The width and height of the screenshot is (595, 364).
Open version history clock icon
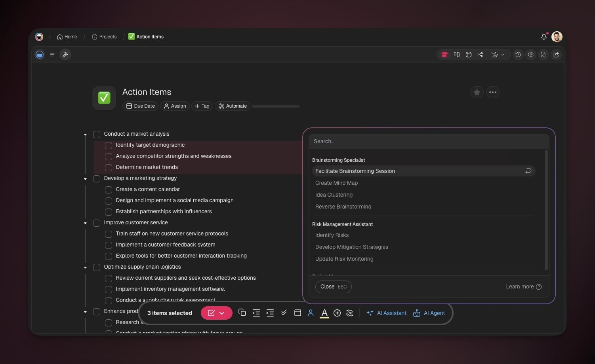(518, 55)
